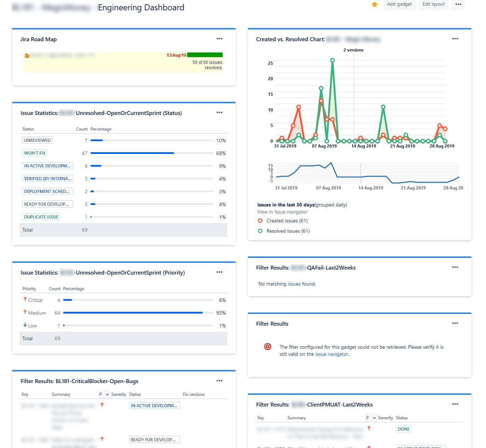Click the yellow favorite star icon
Image resolution: width=486 pixels, height=448 pixels.
tap(375, 4)
